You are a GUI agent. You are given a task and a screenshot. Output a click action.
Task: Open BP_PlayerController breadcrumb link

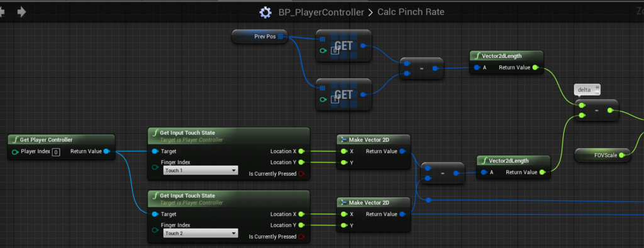coord(321,13)
